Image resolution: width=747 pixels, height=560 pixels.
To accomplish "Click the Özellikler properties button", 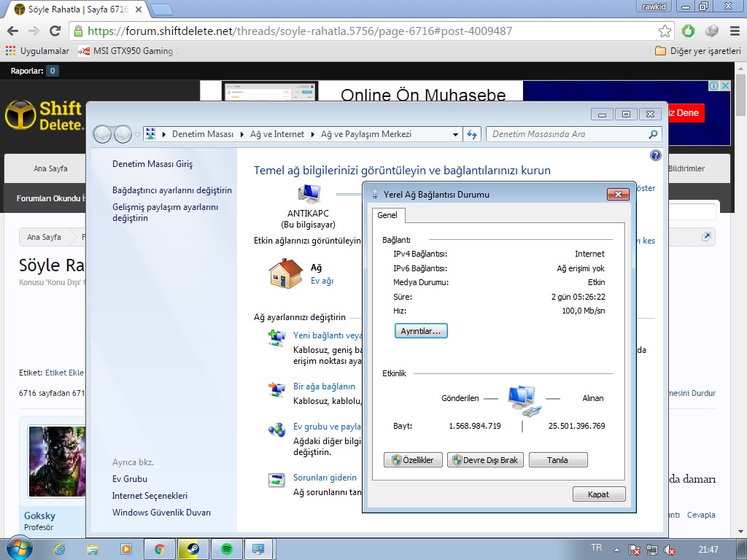I will (x=413, y=460).
